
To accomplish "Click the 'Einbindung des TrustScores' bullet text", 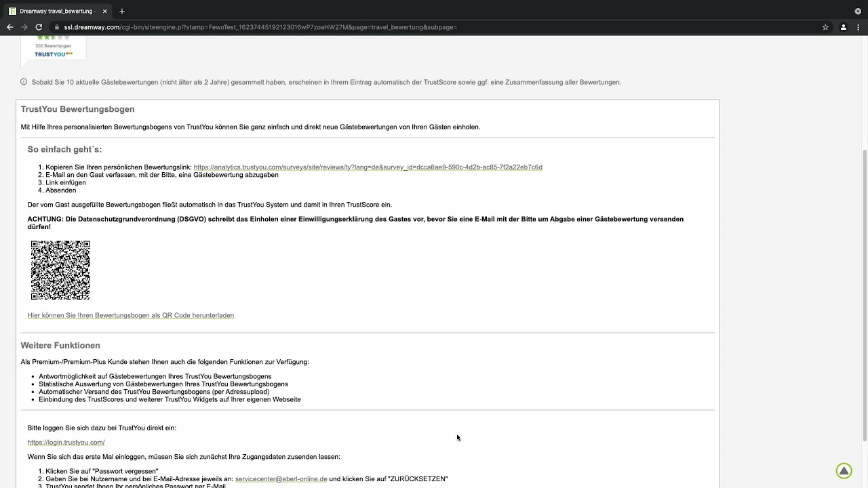I will [170, 400].
